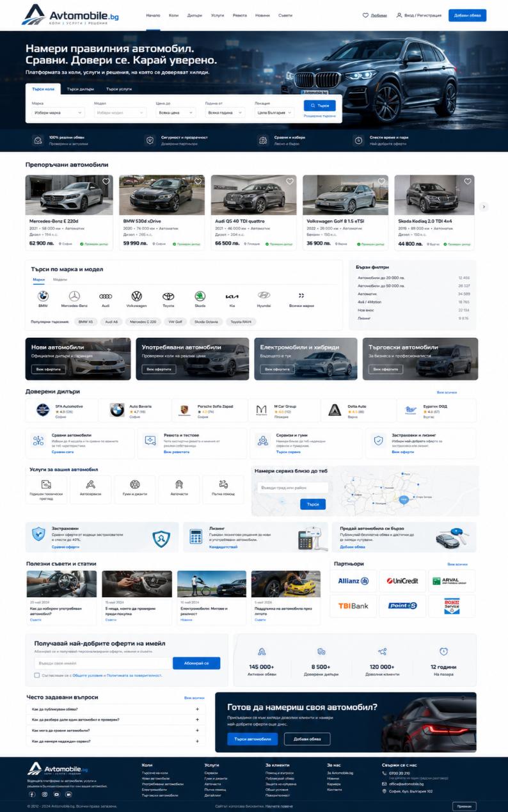Open the Локация dropdown
508x812 pixels.
[x=274, y=113]
